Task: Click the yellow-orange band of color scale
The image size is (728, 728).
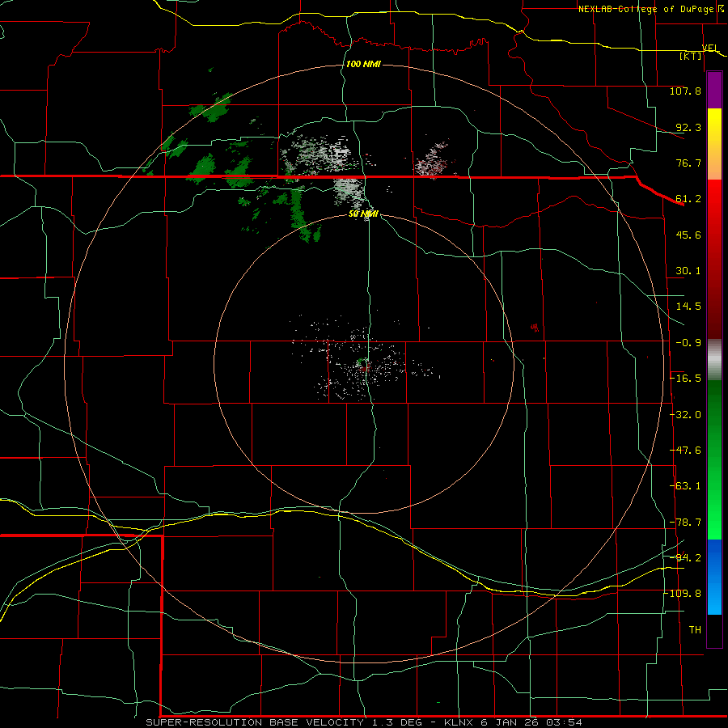Action: (x=714, y=144)
